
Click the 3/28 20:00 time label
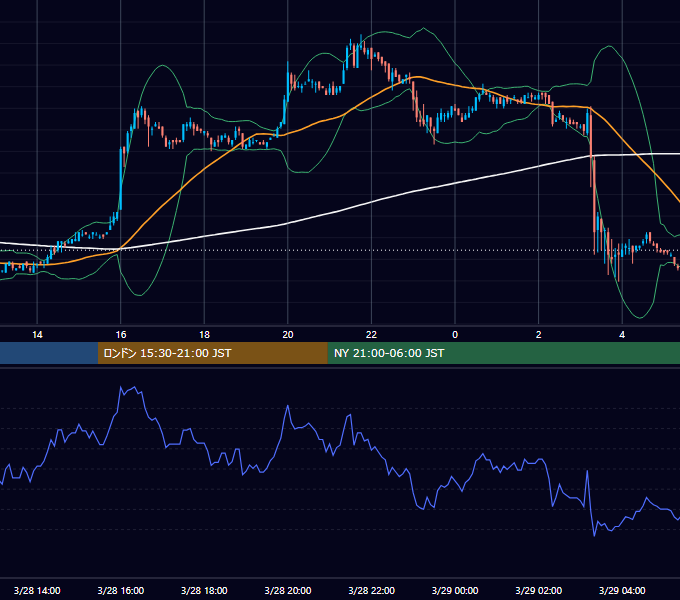288,590
